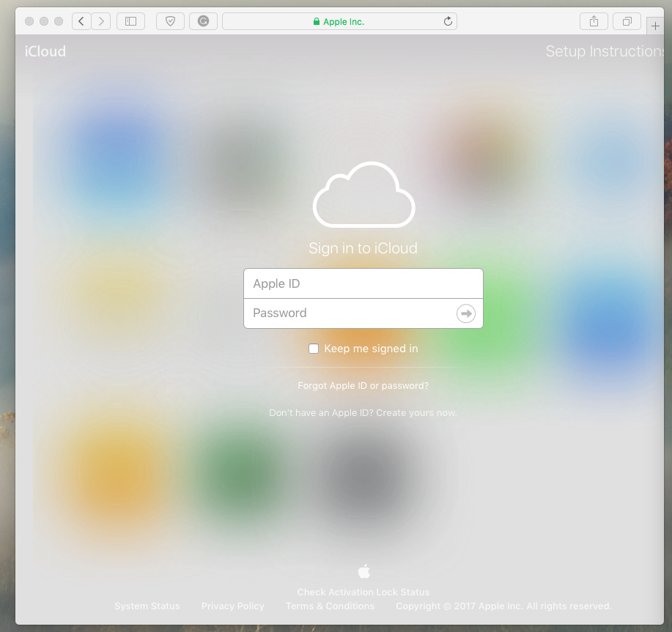
Task: Open Setup Instructions link
Action: 605,51
